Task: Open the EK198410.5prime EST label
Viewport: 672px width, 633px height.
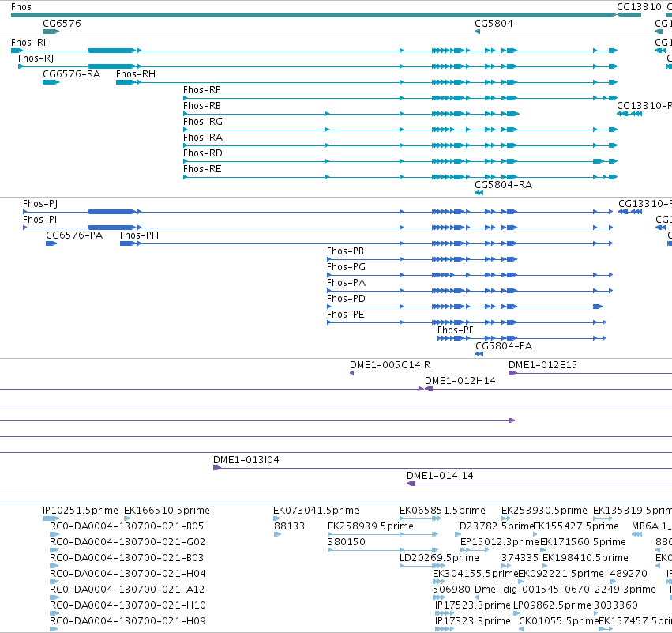Action: coord(585,558)
